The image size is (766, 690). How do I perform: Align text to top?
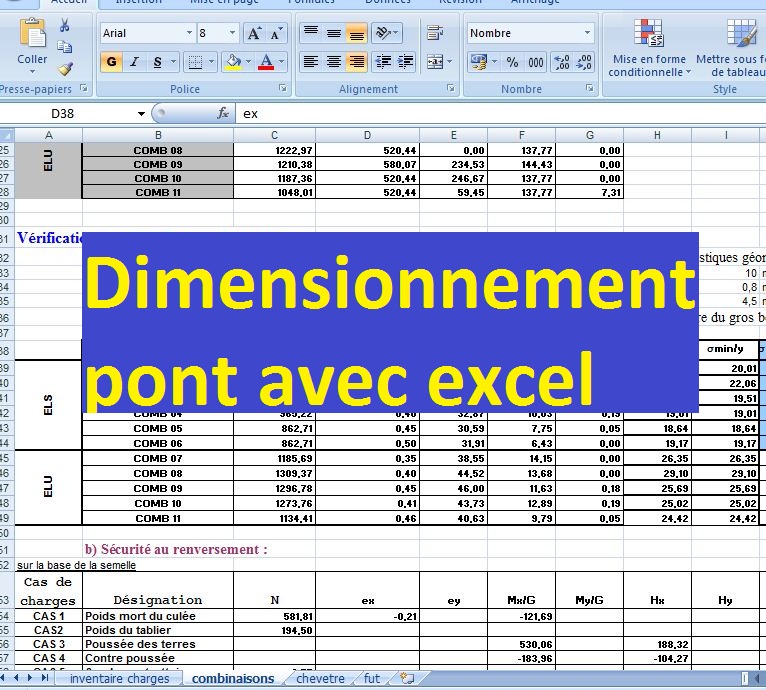pos(311,33)
